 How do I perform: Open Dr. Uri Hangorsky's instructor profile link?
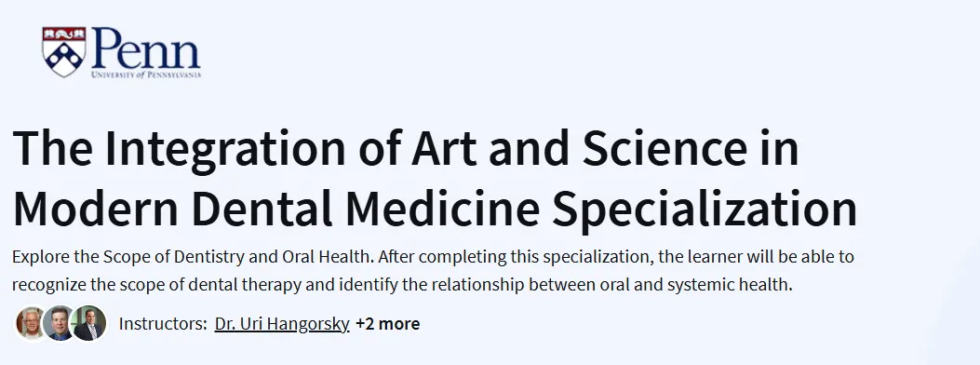(x=281, y=324)
